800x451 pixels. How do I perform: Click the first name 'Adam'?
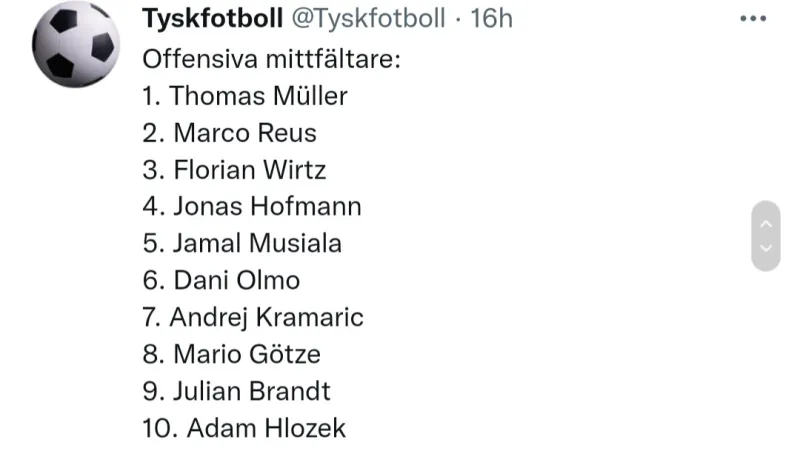click(x=221, y=428)
